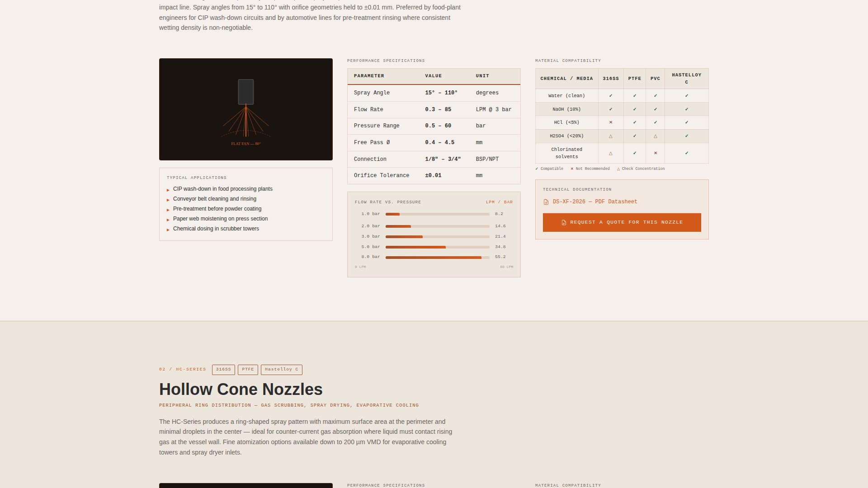The width and height of the screenshot is (868, 488).
Task: Click the flat fan spray diagram image
Action: point(246,109)
